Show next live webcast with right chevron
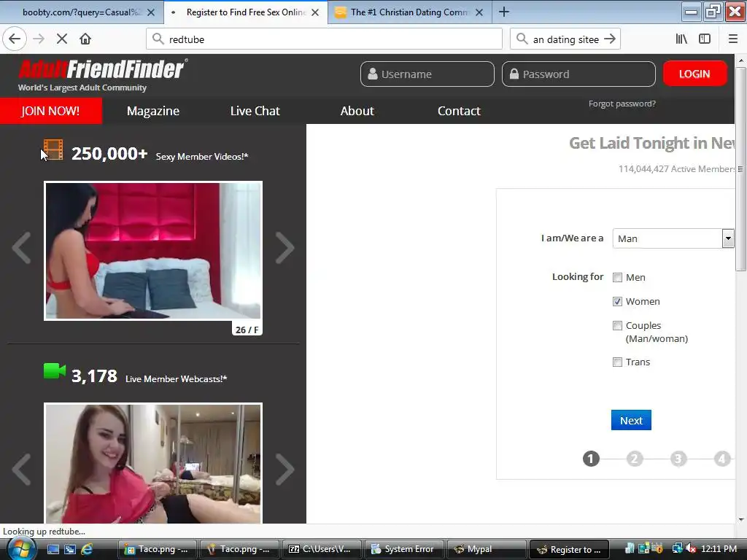 (285, 470)
